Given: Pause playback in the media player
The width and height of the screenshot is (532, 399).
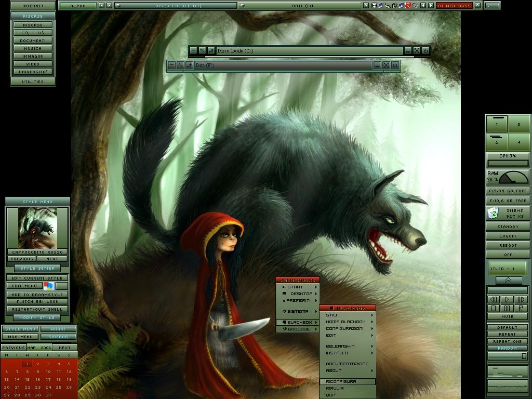Looking at the screenshot, I should tap(507, 308).
